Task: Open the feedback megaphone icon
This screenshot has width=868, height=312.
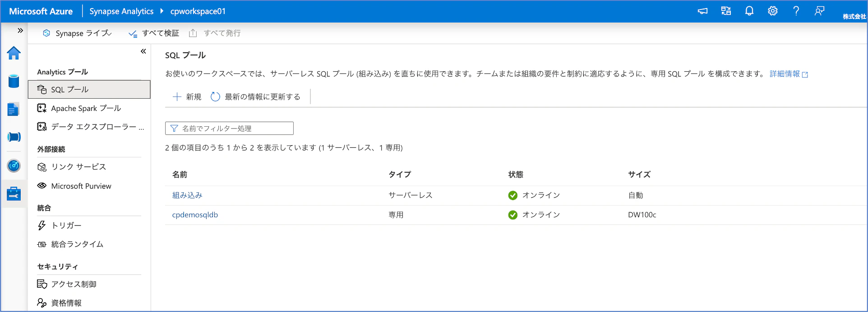Action: pyautogui.click(x=702, y=11)
